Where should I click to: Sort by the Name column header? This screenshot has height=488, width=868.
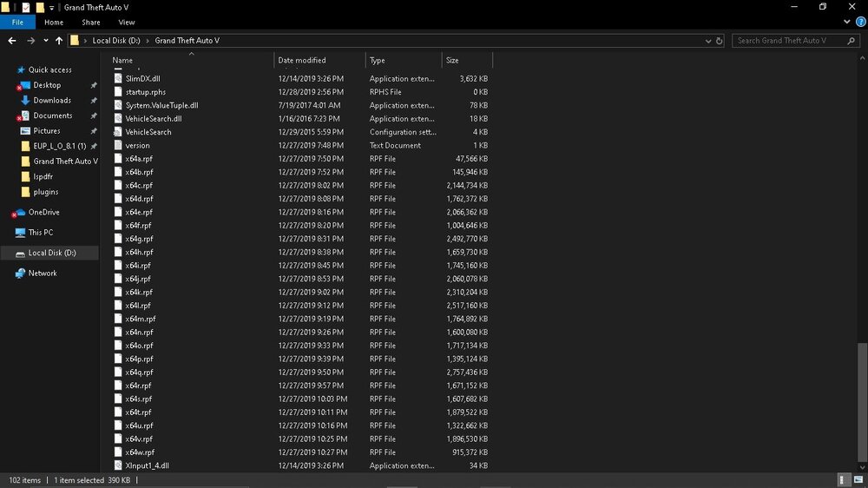[x=122, y=61]
